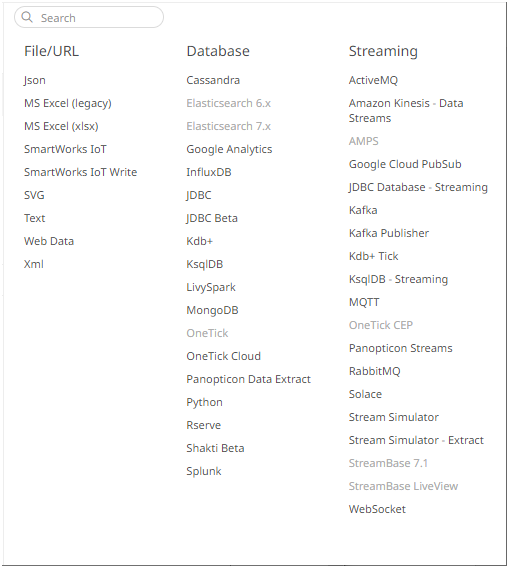The height and width of the screenshot is (569, 510).
Task: Choose Stream Simulator - Extract
Action: click(416, 440)
